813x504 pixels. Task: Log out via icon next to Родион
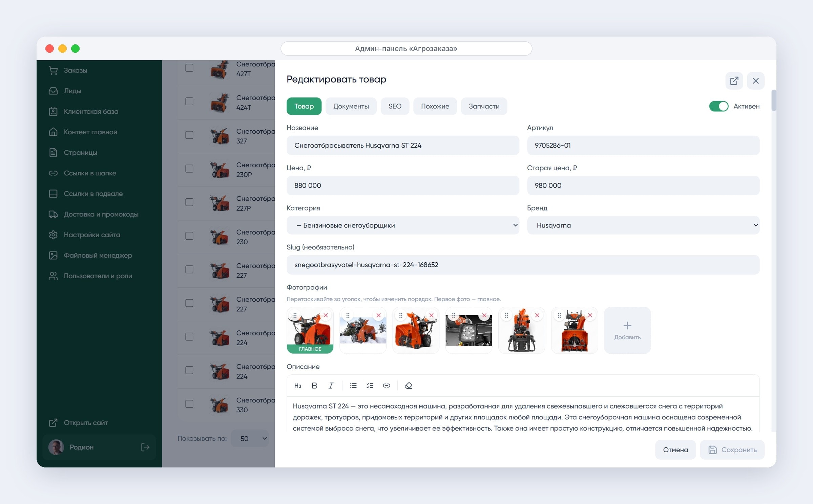click(145, 447)
